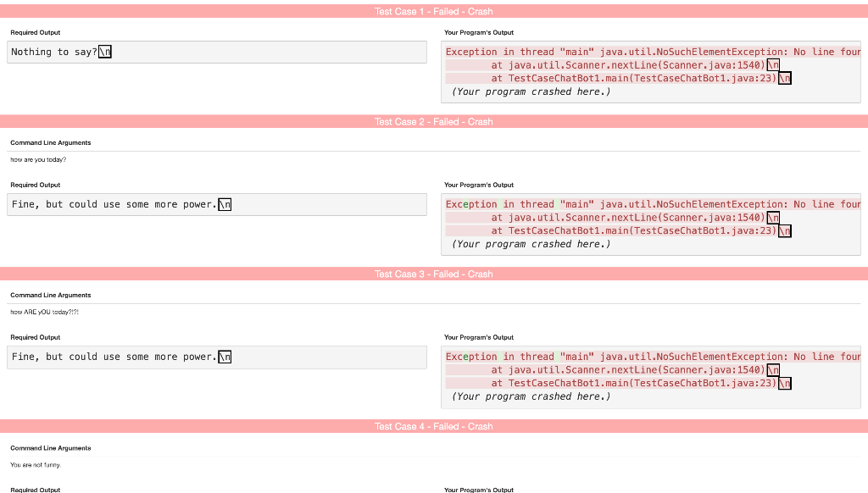Click Test Case 3's '(Your program crashed here.)' note

[x=531, y=396]
